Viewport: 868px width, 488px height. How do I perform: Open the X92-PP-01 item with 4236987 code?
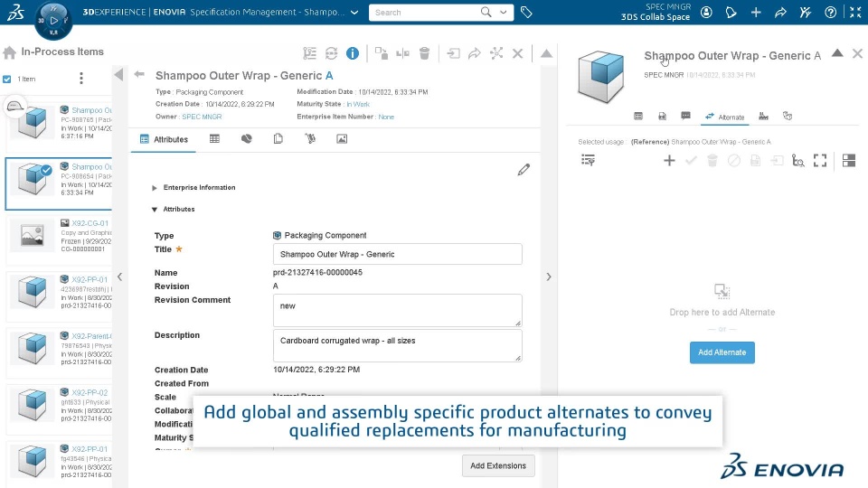pos(90,279)
